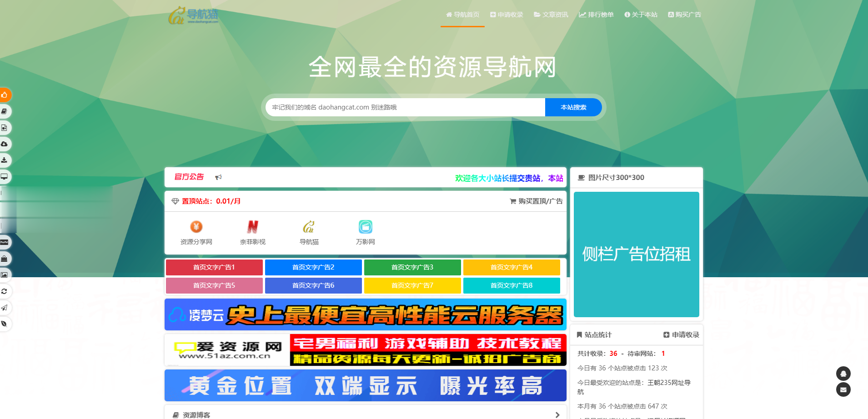Select the PayPal icon in the sidebar

5,242
